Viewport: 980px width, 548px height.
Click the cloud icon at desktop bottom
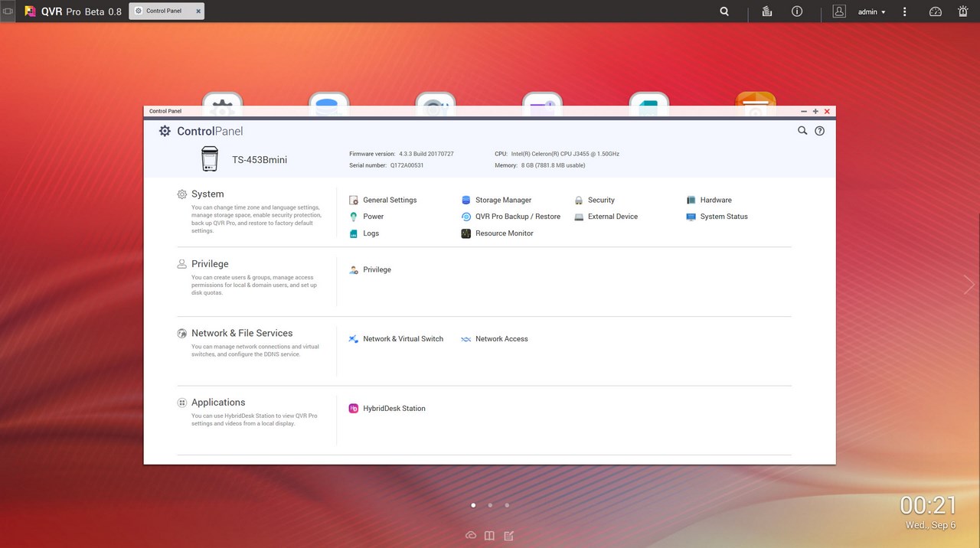point(471,536)
